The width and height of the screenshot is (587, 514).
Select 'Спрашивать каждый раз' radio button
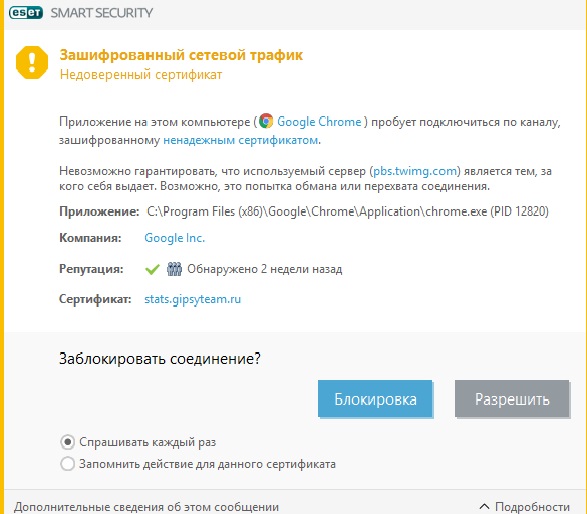[x=68, y=442]
